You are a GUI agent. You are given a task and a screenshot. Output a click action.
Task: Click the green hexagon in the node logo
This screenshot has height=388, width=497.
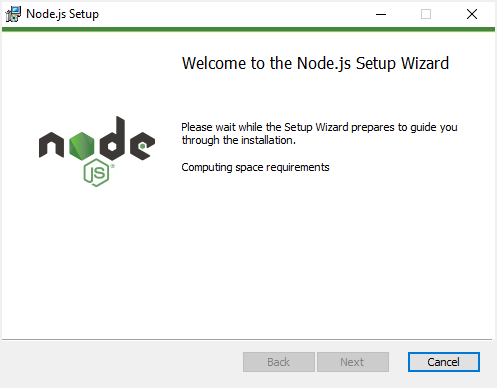(x=82, y=145)
